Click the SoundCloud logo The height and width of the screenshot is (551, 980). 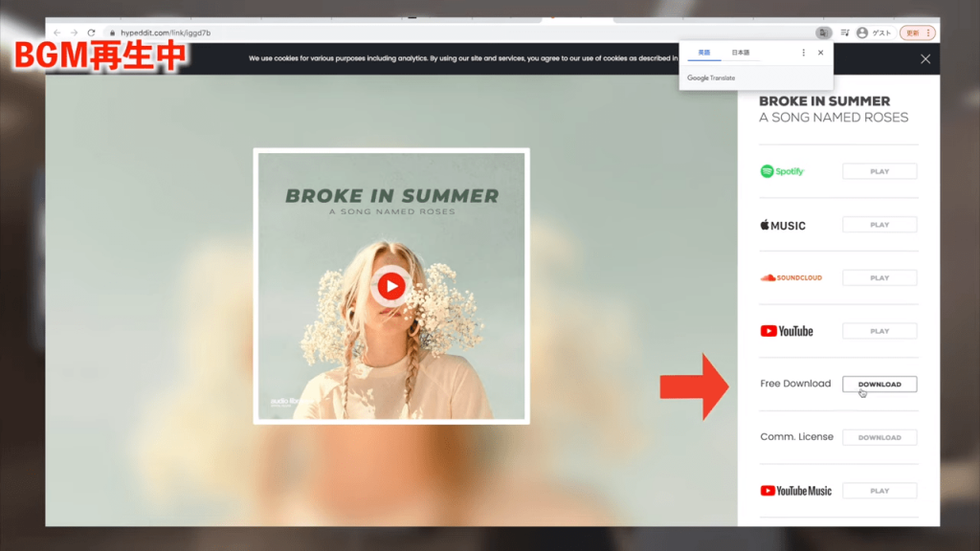[x=791, y=278]
